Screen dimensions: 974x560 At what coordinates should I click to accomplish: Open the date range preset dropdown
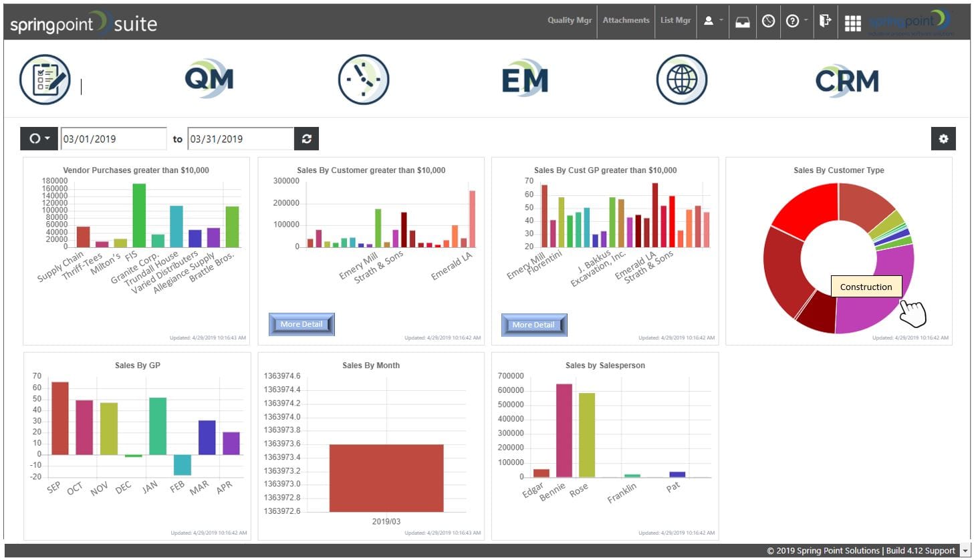(38, 138)
